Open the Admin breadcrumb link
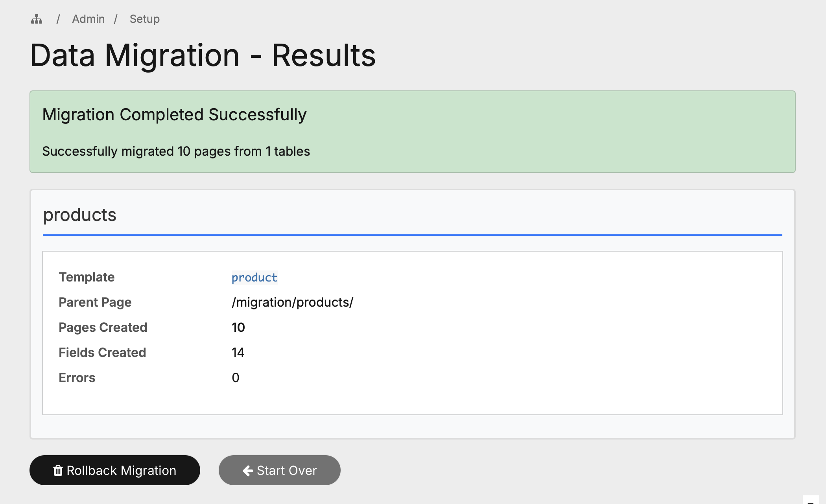The image size is (826, 504). pos(88,19)
